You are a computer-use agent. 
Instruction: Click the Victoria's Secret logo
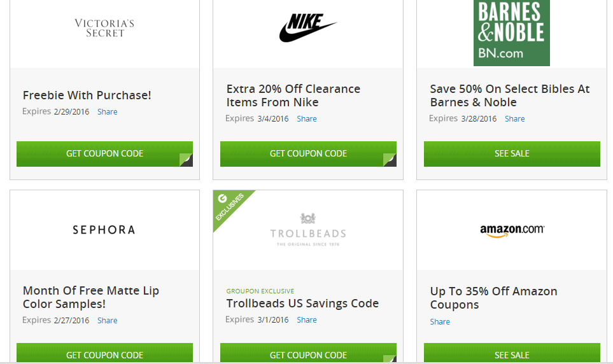[x=104, y=28]
